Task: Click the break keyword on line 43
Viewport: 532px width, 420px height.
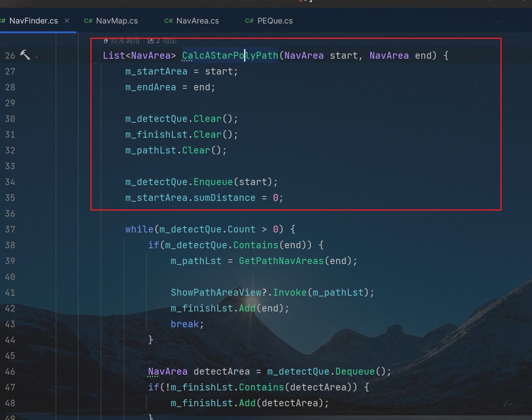Action: pos(184,324)
